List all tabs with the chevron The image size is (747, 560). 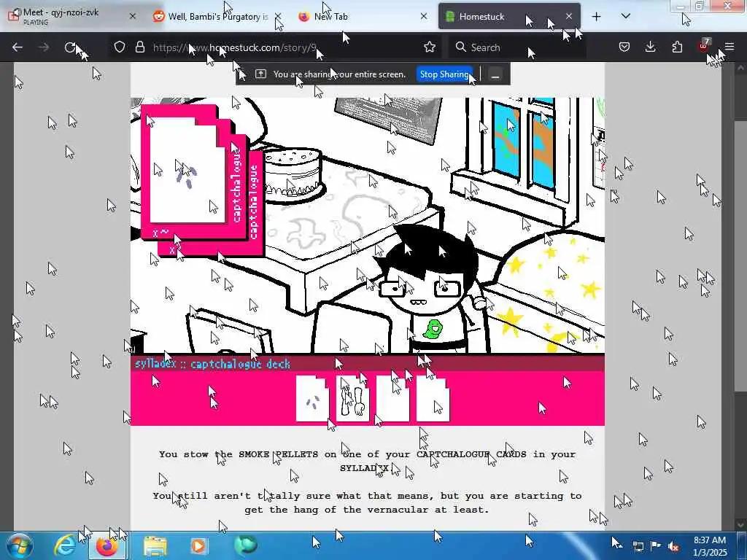click(x=625, y=17)
